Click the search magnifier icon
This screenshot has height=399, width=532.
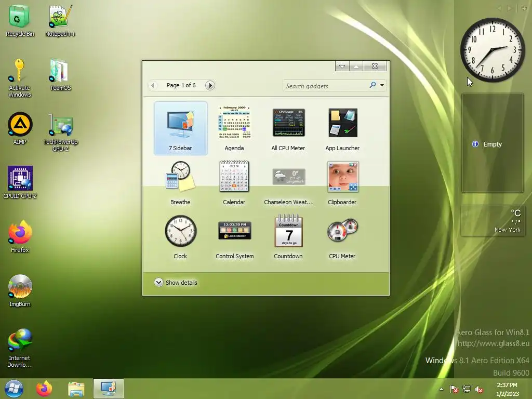click(x=373, y=85)
